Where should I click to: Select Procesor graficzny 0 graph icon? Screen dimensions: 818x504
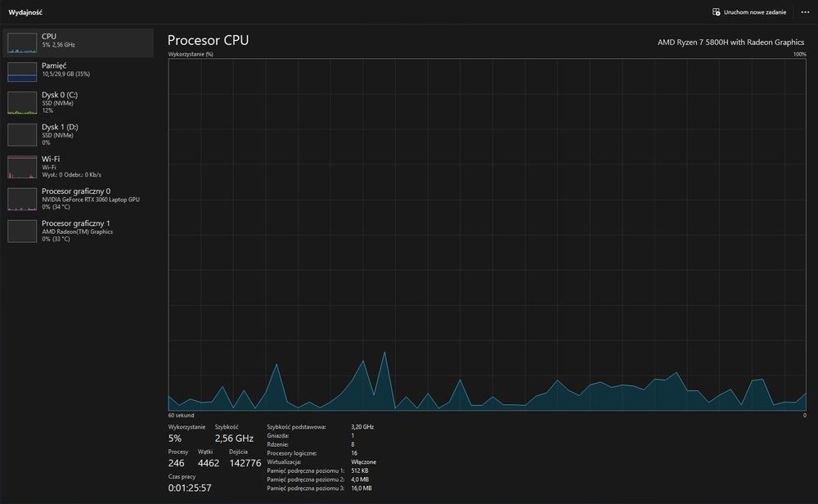pyautogui.click(x=22, y=199)
